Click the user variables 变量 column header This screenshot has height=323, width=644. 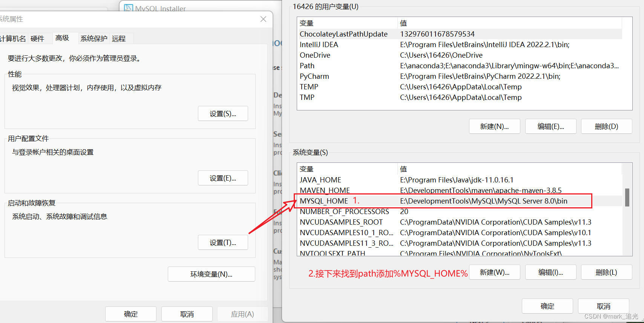[x=347, y=23]
